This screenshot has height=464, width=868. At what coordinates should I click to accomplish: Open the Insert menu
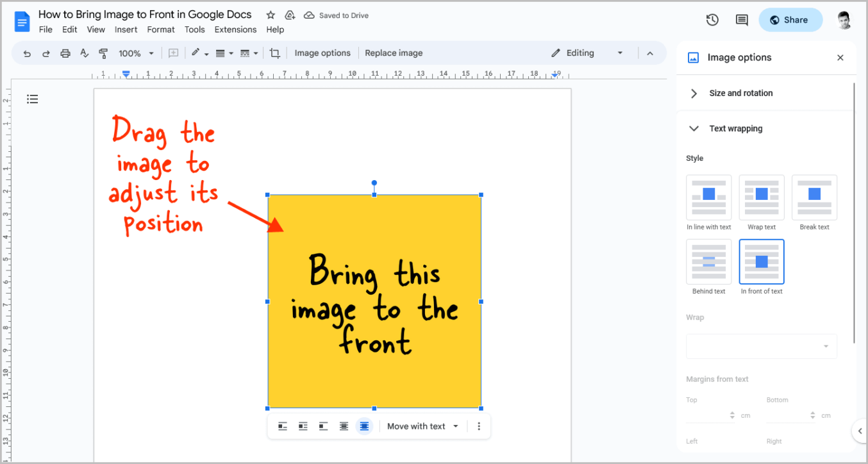coord(126,29)
